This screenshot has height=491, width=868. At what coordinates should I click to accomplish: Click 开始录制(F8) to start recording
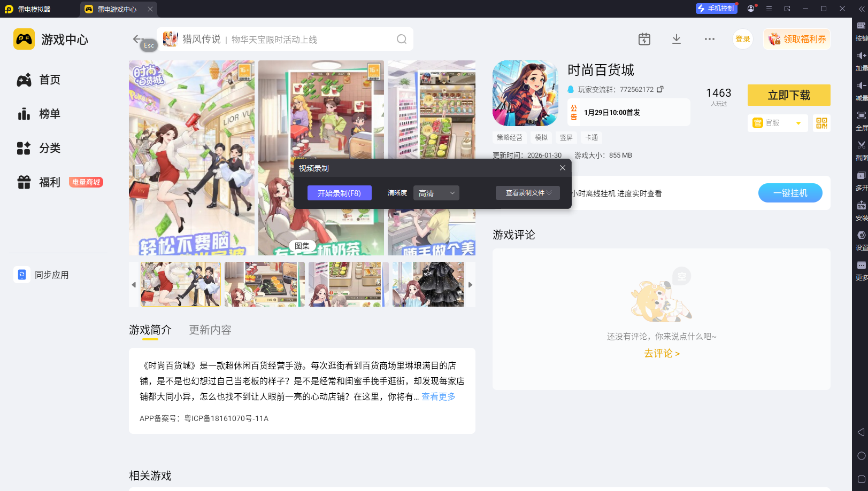[x=339, y=193]
